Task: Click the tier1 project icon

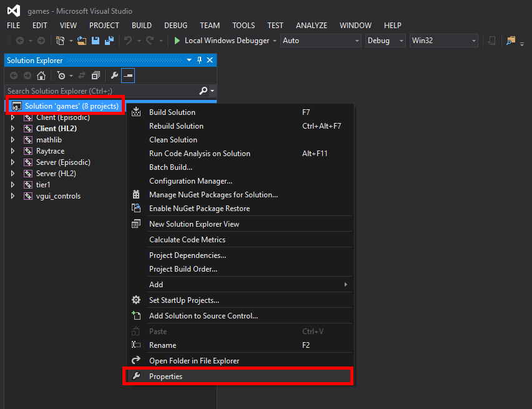Action: click(28, 185)
